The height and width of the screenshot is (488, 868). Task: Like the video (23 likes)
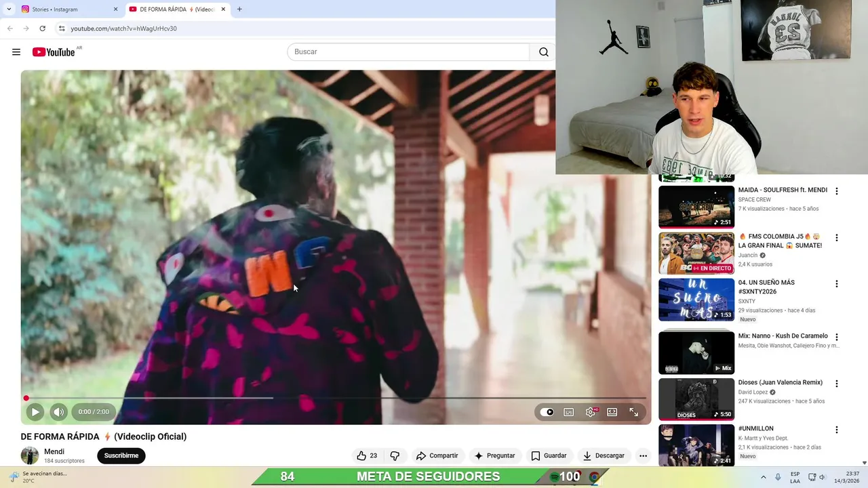pyautogui.click(x=367, y=455)
